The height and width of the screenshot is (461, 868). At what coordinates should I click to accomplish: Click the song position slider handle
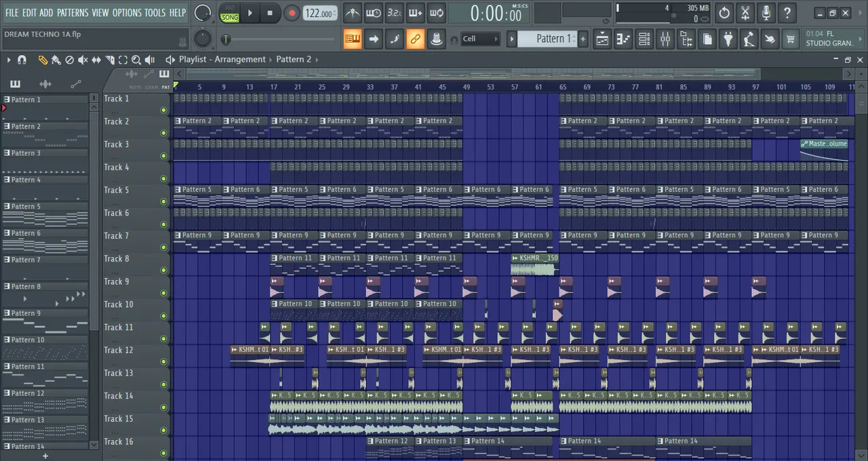(226, 39)
